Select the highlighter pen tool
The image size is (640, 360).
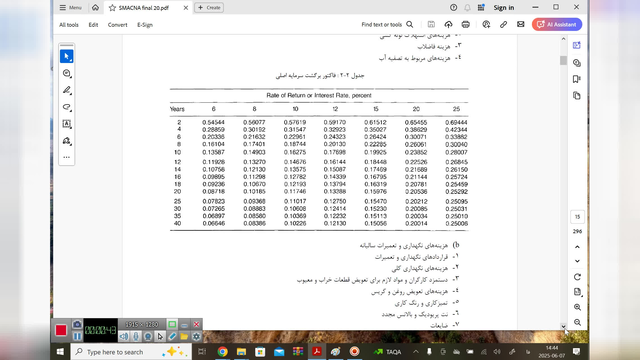(67, 90)
